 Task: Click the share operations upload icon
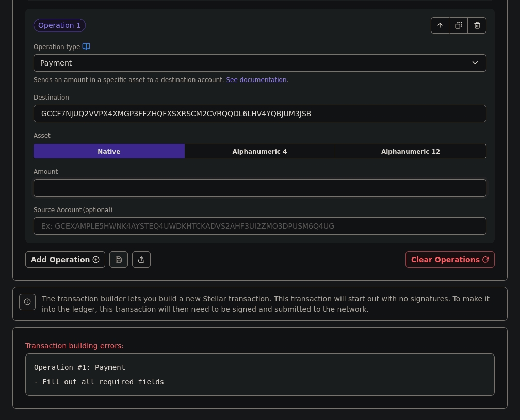pyautogui.click(x=141, y=260)
